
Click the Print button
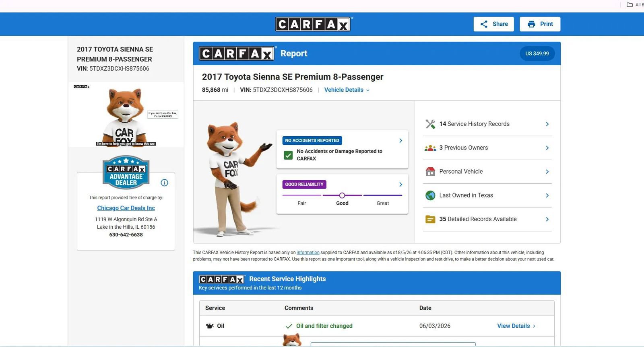coord(540,24)
